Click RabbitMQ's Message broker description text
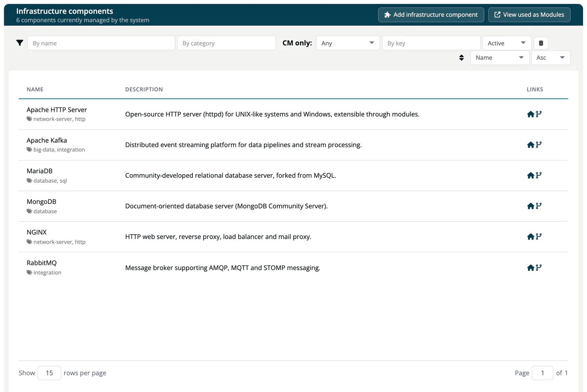This screenshot has width=587, height=392. pyautogui.click(x=223, y=268)
